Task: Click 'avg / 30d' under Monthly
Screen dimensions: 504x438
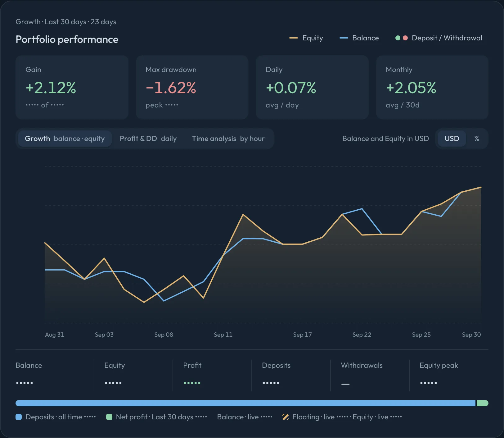Action: tap(403, 105)
